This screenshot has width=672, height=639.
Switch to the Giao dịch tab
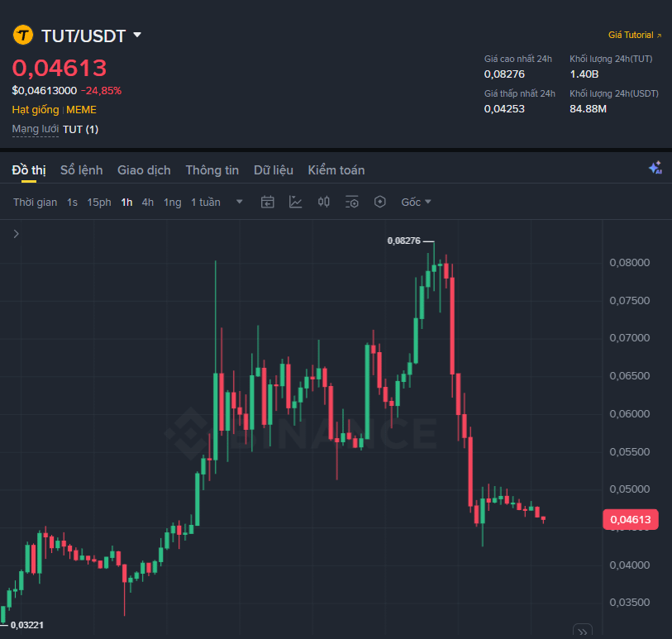coord(144,170)
